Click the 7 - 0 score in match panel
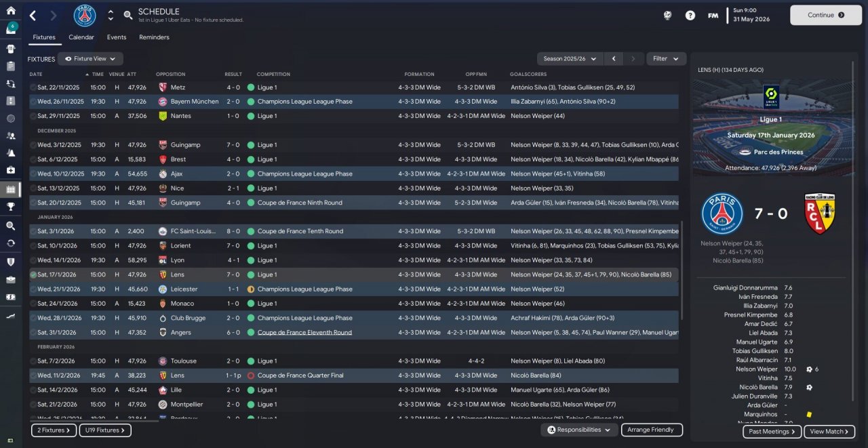This screenshot has width=868, height=448. point(771,214)
